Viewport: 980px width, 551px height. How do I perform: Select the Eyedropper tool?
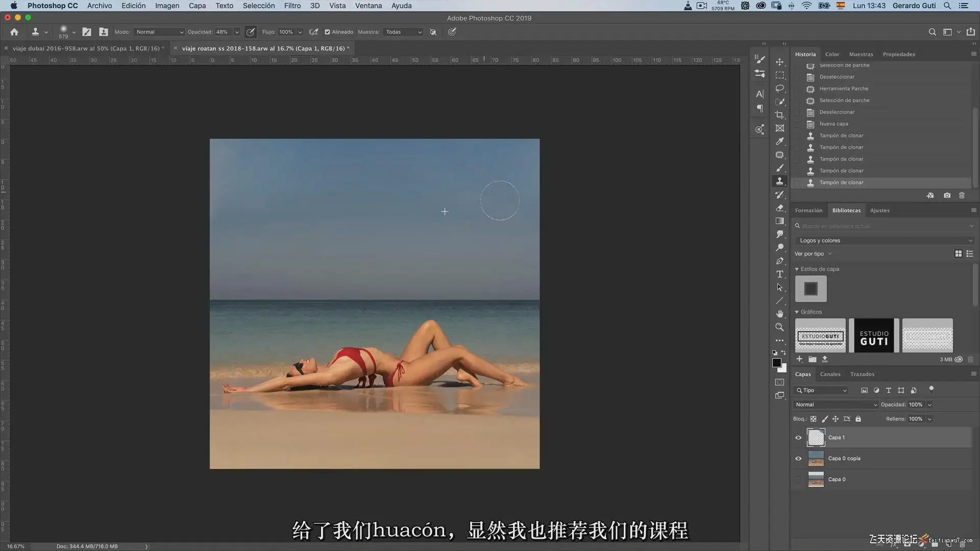point(779,141)
